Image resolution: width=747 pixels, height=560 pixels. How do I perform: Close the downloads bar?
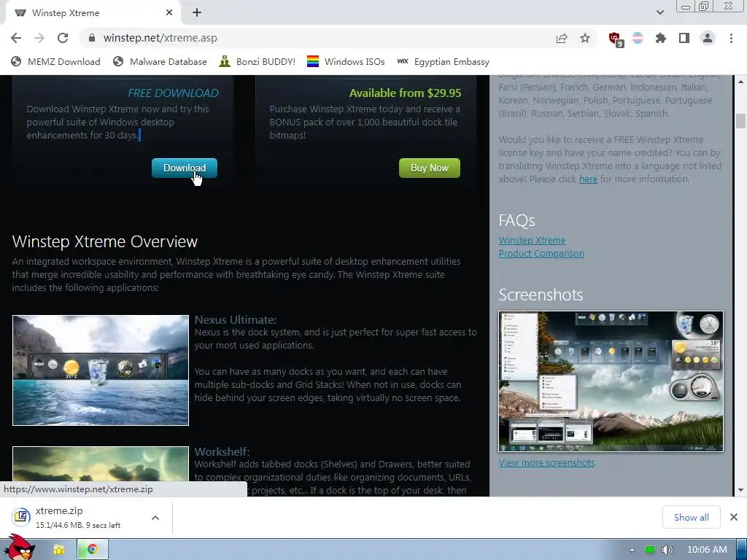(x=734, y=517)
